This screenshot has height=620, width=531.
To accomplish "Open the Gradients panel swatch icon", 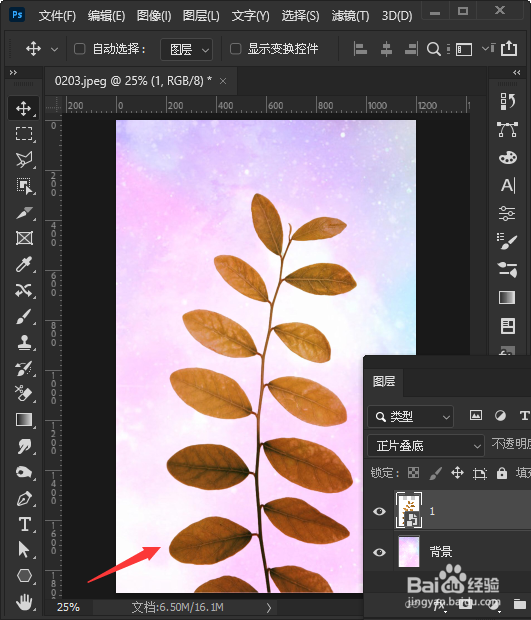I will [507, 297].
